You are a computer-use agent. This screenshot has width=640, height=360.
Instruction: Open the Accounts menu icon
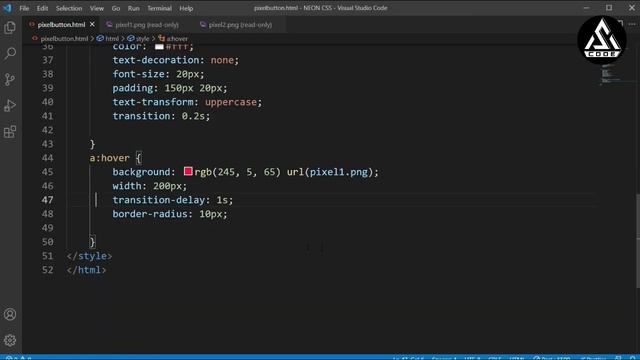pos(10,314)
